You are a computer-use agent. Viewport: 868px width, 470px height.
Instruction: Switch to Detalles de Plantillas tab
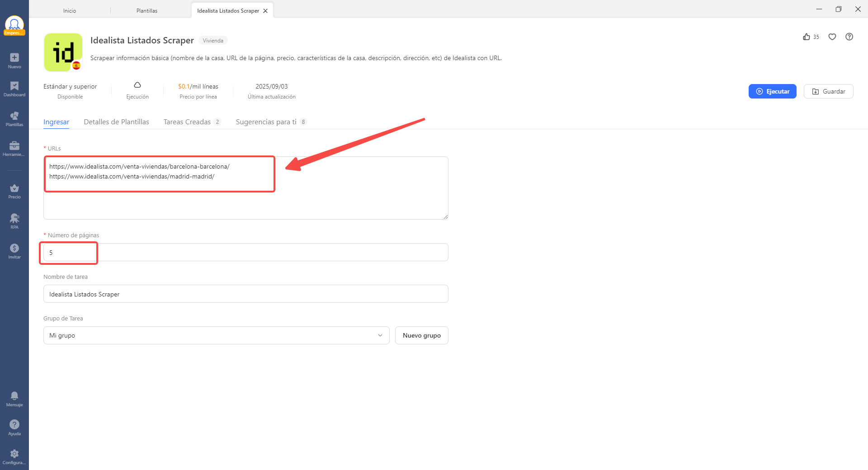[x=116, y=122]
